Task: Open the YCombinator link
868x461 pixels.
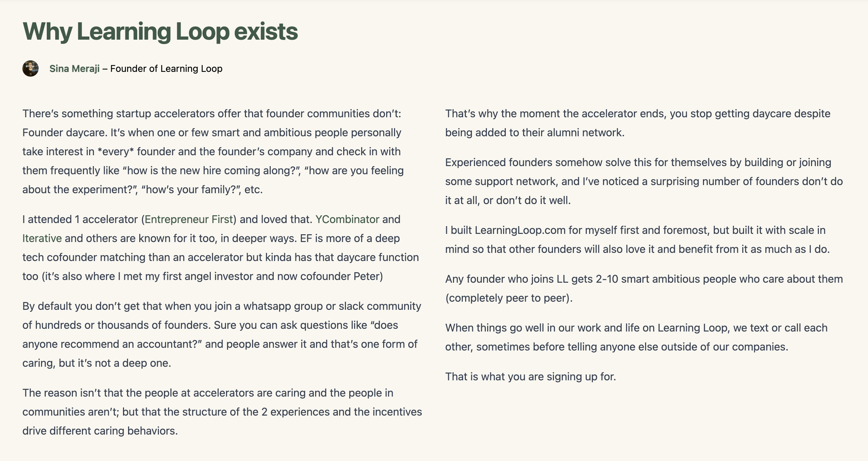Action: point(347,219)
